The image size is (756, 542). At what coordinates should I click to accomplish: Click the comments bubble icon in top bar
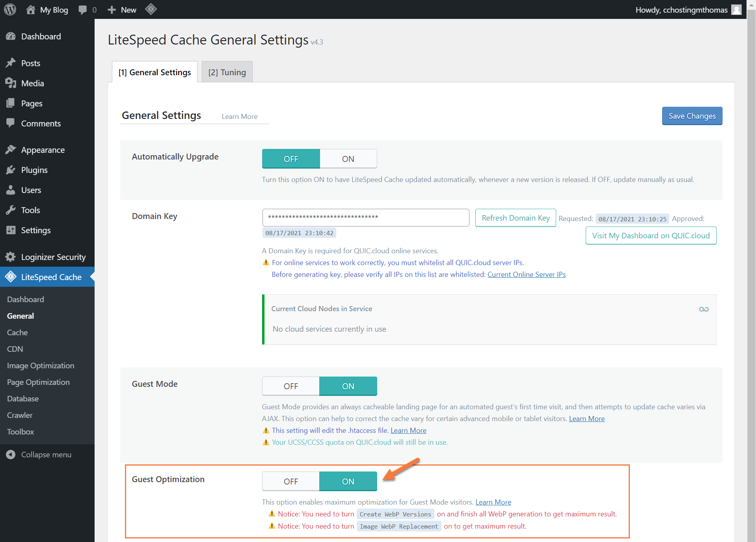(83, 10)
